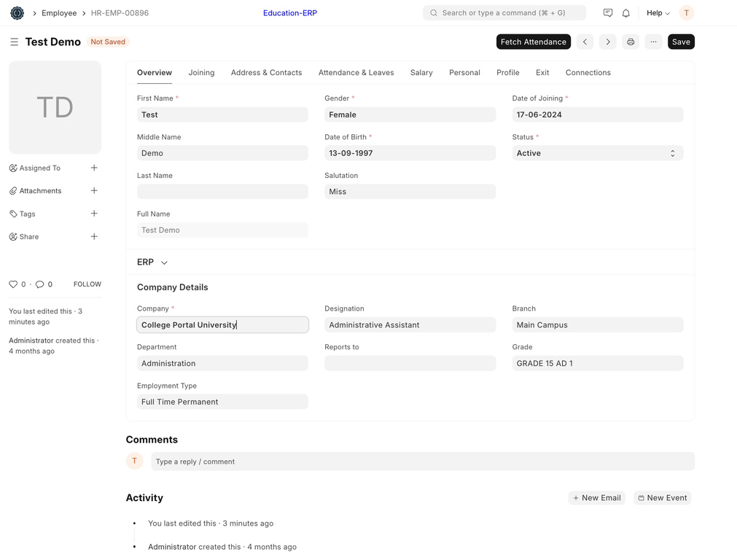Open the three-dots more options menu

tap(653, 42)
